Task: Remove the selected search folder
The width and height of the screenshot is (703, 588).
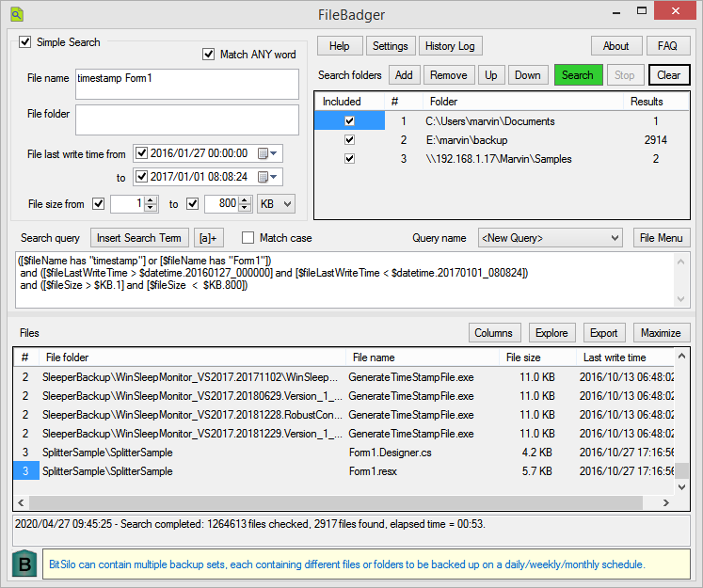Action: point(449,75)
